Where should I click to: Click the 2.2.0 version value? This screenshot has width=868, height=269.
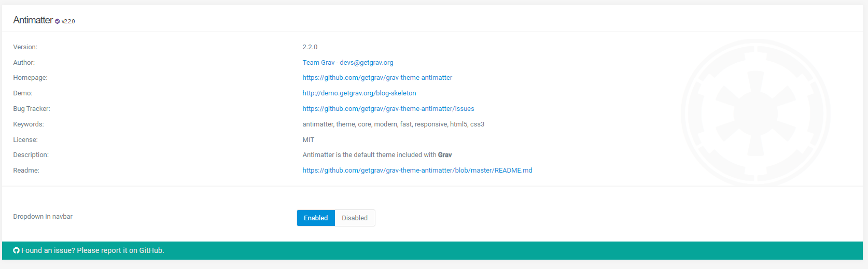click(310, 47)
